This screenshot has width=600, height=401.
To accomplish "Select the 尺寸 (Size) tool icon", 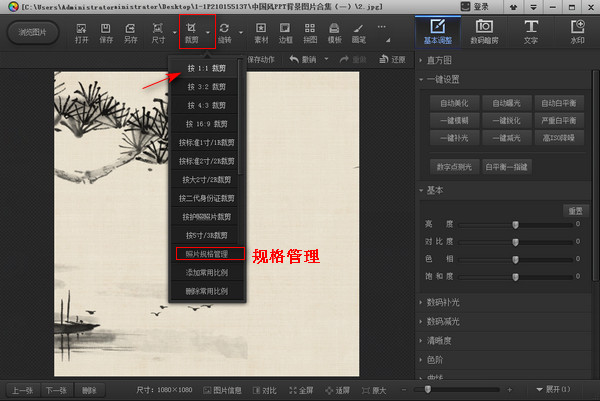I will pos(158,33).
